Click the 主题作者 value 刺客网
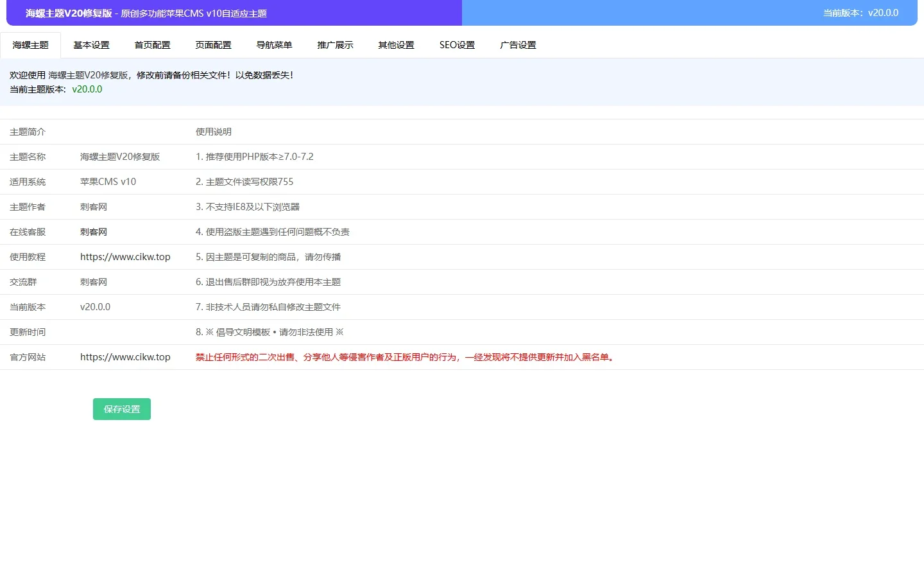The height and width of the screenshot is (578, 924). [94, 207]
